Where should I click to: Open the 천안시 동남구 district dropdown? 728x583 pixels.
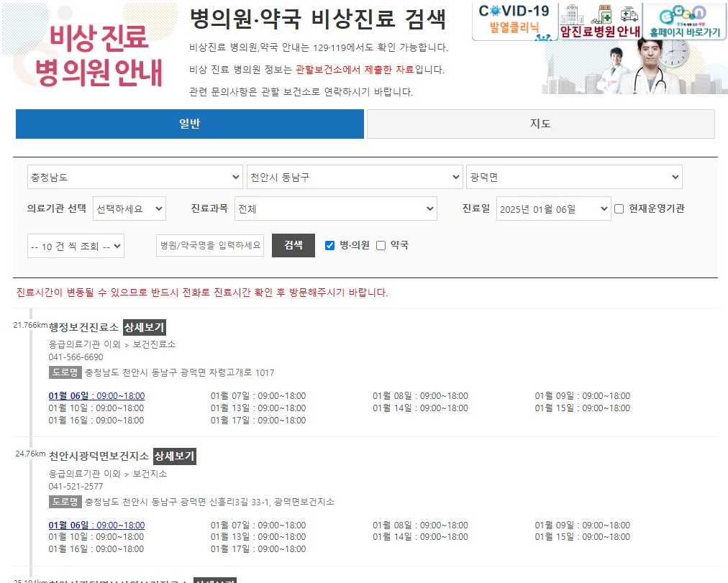point(355,177)
